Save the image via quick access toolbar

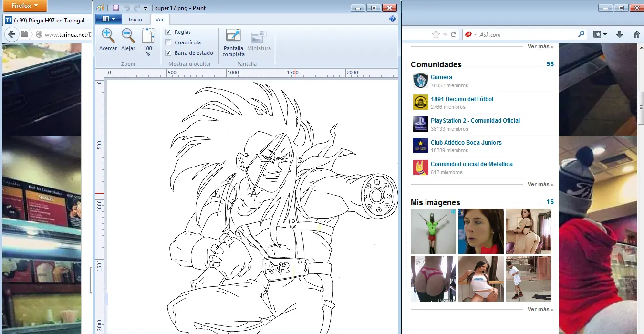point(115,8)
